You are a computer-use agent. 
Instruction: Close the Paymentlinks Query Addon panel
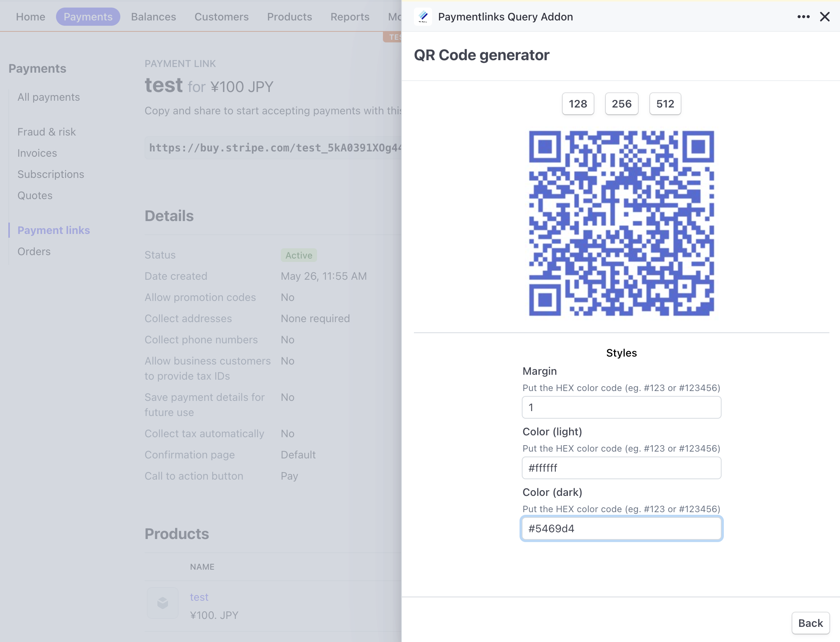pos(826,16)
